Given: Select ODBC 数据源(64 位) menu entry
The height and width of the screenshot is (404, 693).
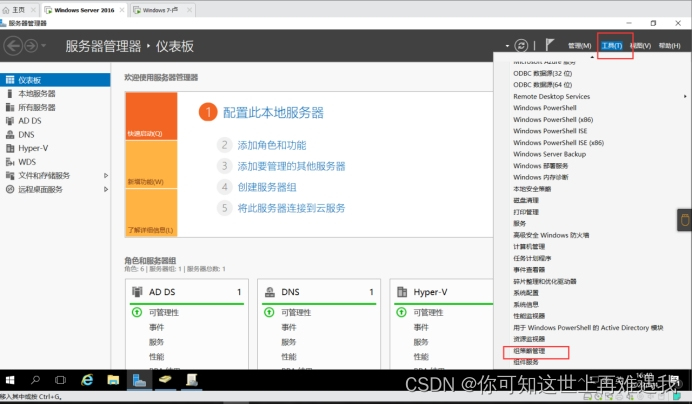Looking at the screenshot, I should [x=542, y=85].
